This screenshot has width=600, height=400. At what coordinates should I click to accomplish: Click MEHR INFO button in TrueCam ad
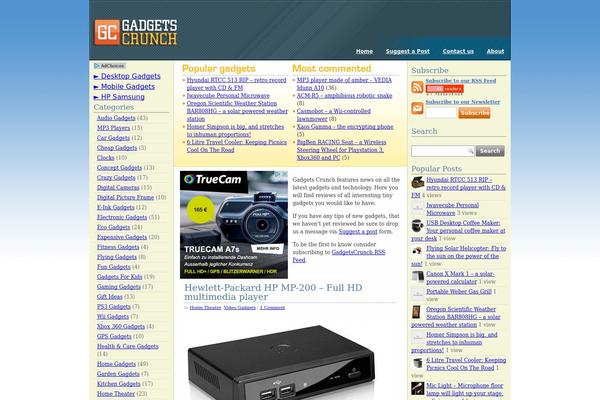(x=268, y=248)
